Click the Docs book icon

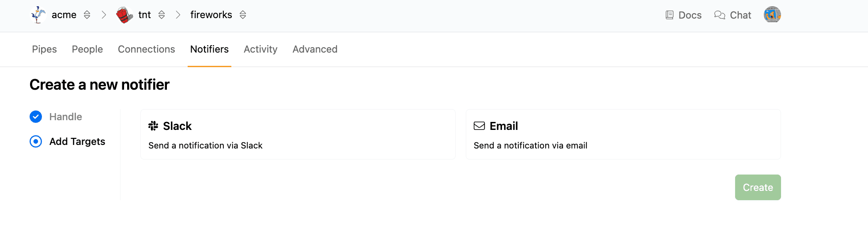(669, 15)
